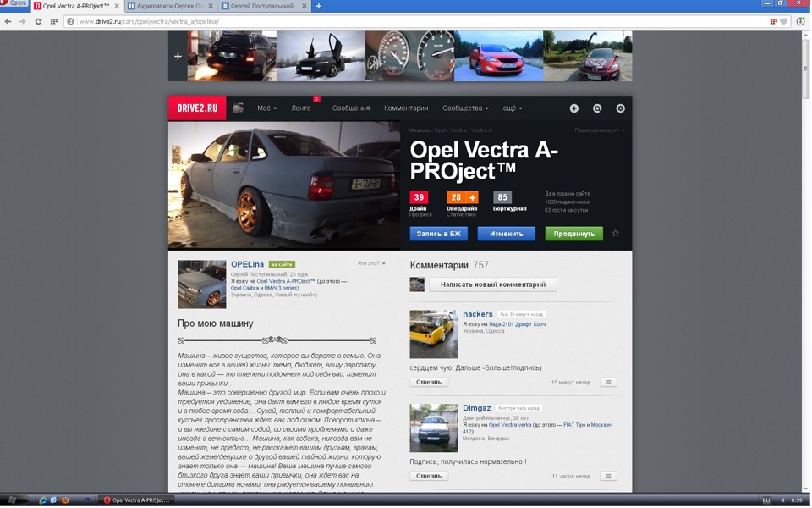Open Премиум-аккаунт dropdown
This screenshot has height=508, width=812.
click(x=599, y=130)
